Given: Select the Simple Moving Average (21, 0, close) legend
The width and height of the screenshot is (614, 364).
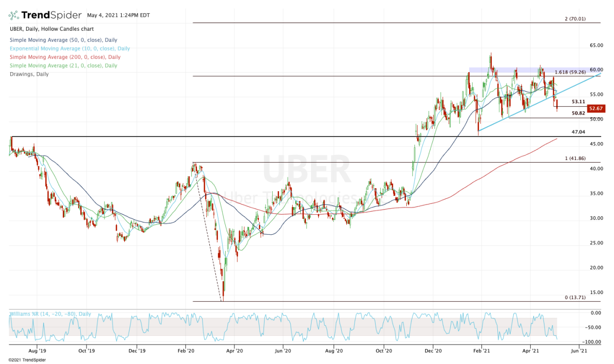Looking at the screenshot, I should tap(63, 65).
